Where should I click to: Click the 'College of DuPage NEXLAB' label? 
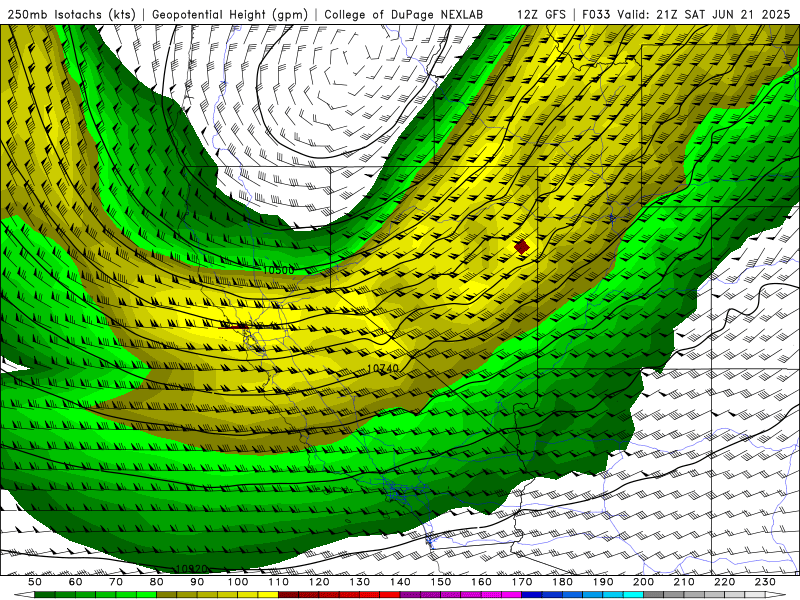pos(404,15)
